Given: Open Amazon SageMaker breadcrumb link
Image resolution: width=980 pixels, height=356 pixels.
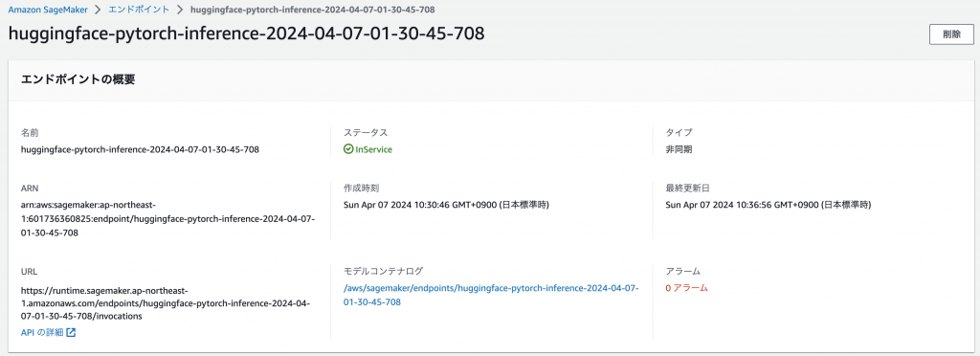Looking at the screenshot, I should click(x=48, y=10).
